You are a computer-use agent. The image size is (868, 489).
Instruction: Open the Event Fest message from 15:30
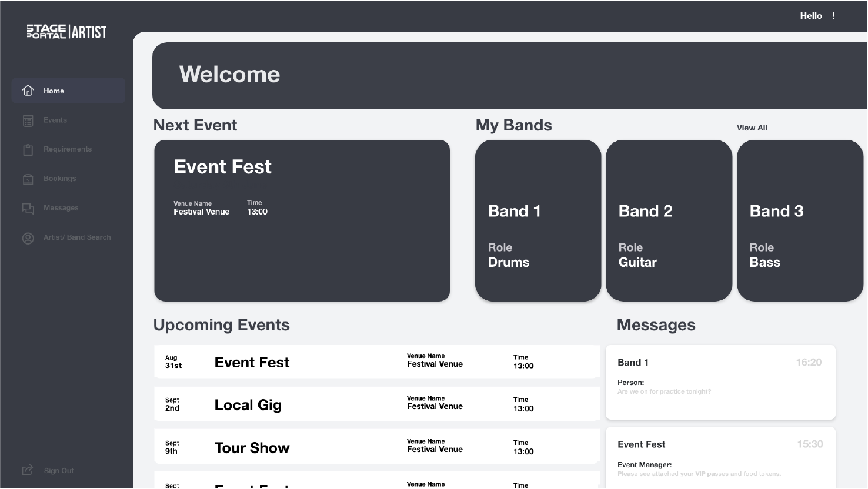pyautogui.click(x=720, y=458)
